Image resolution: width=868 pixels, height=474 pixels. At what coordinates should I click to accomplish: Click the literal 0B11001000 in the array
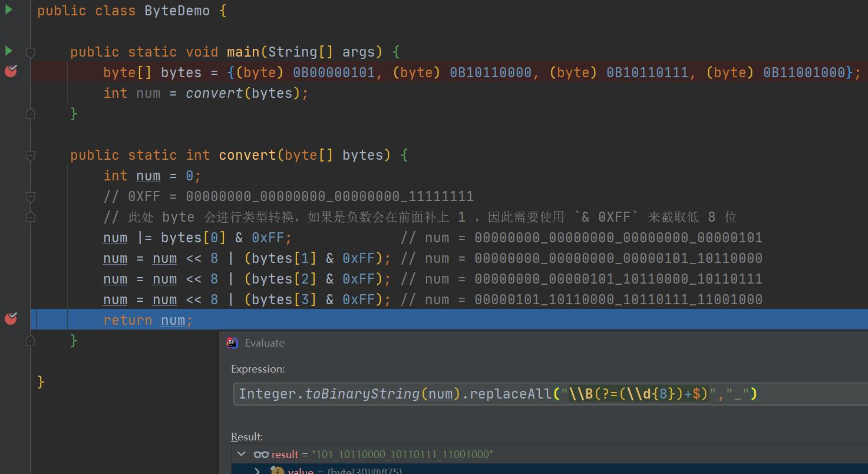click(804, 73)
